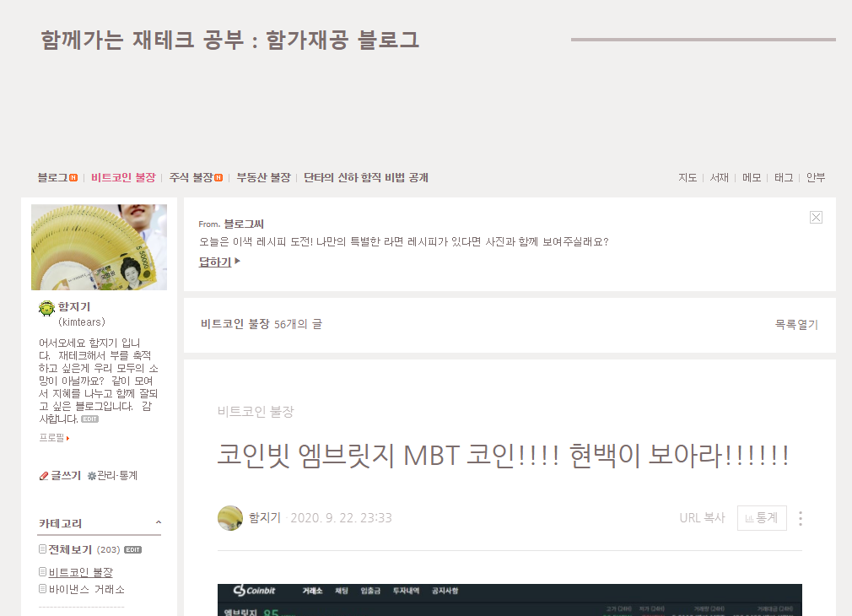This screenshot has width=852, height=616.
Task: Click the pencil 글쓰기 write icon
Action: 44,476
